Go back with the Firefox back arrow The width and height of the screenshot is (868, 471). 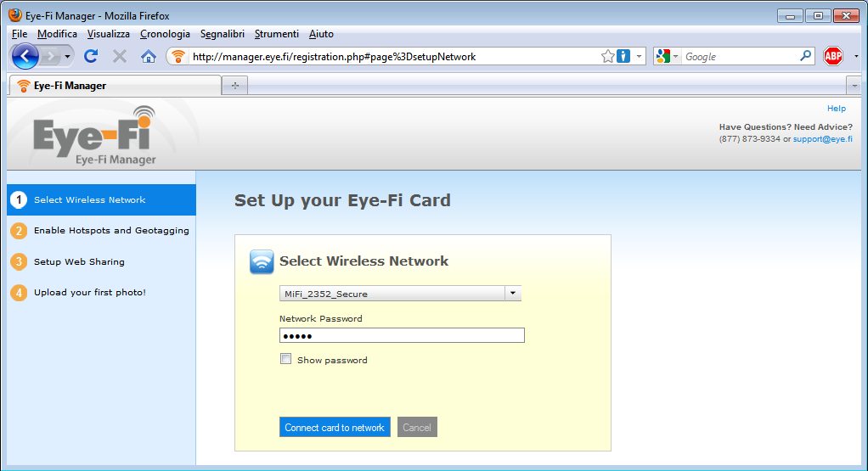click(x=25, y=56)
